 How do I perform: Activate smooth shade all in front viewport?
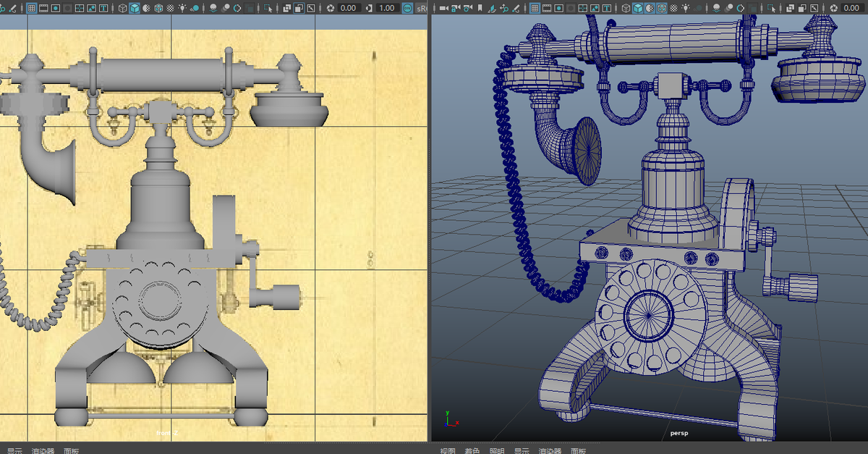pyautogui.click(x=134, y=8)
